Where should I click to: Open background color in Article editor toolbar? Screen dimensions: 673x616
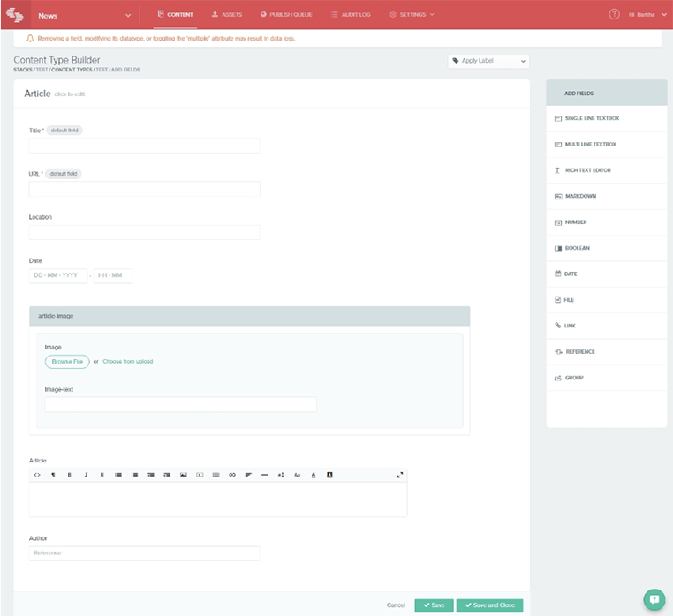click(329, 475)
